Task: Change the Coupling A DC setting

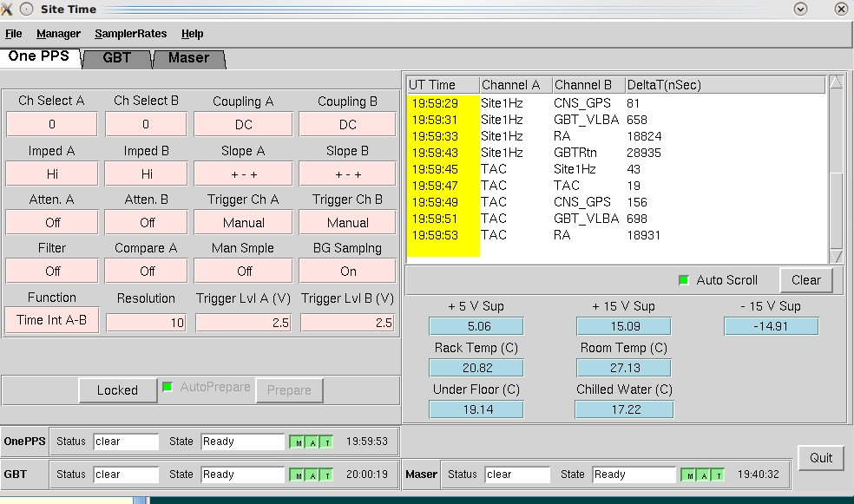Action: tap(244, 124)
